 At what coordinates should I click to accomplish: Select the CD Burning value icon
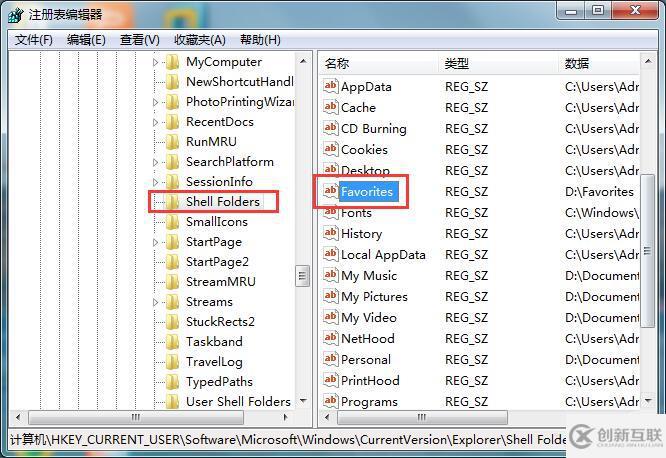330,128
